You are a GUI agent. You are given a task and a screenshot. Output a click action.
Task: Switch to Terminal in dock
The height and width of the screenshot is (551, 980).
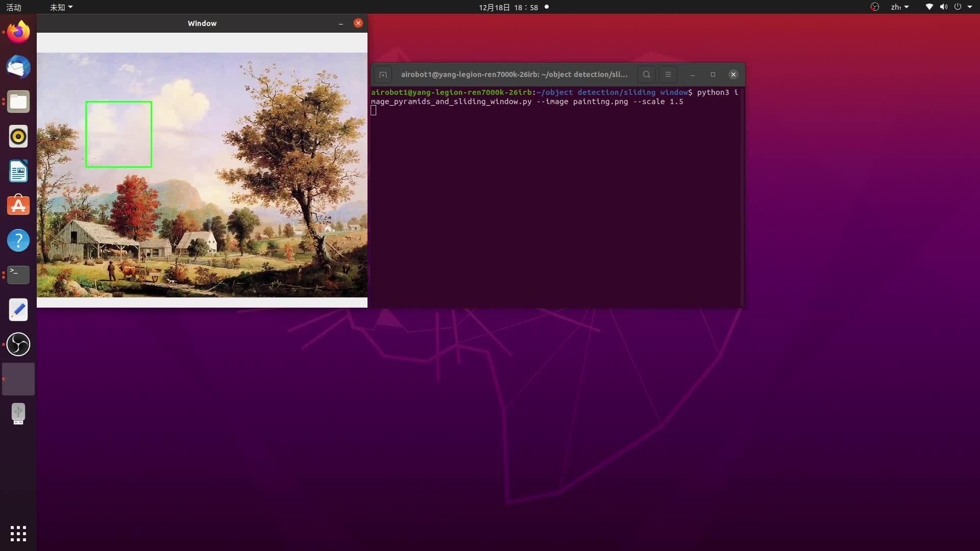pos(18,275)
